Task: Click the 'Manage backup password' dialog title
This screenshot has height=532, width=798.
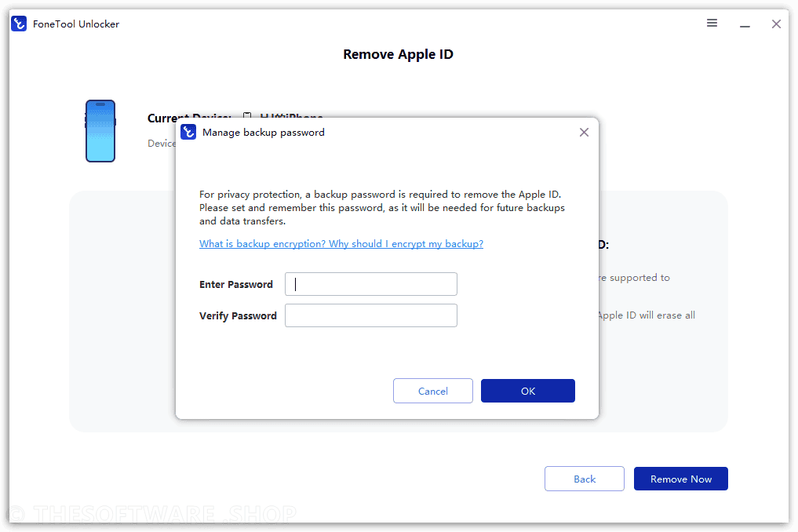Action: (263, 133)
